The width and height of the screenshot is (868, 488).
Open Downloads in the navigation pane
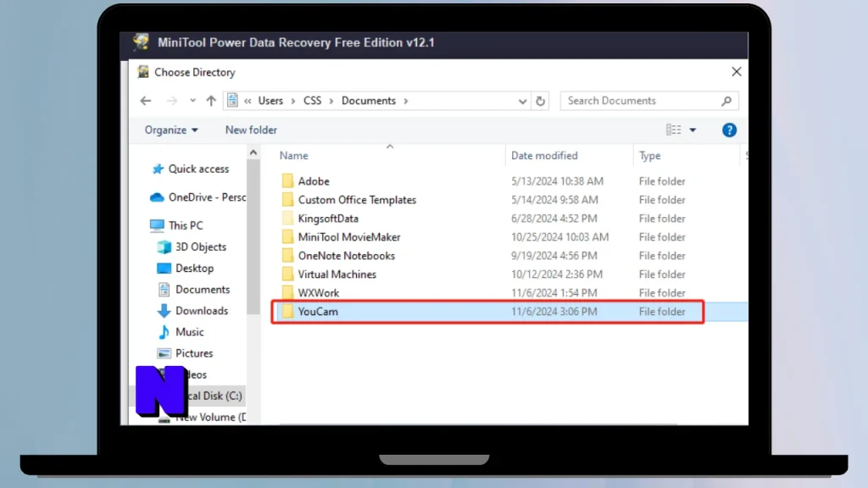[192, 311]
